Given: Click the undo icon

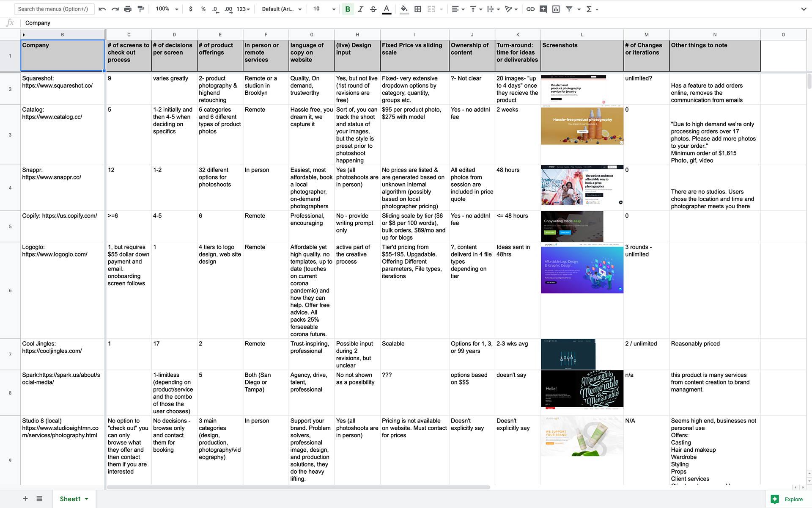Looking at the screenshot, I should 102,9.
